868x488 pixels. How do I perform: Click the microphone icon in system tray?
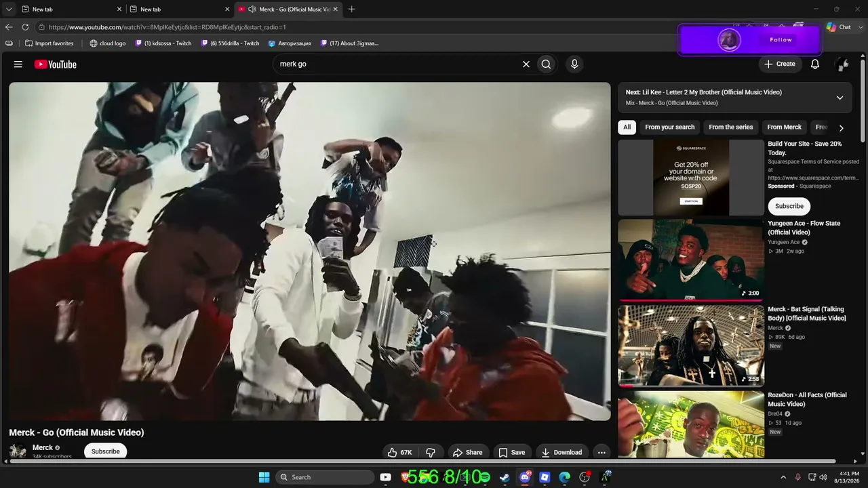click(x=797, y=477)
